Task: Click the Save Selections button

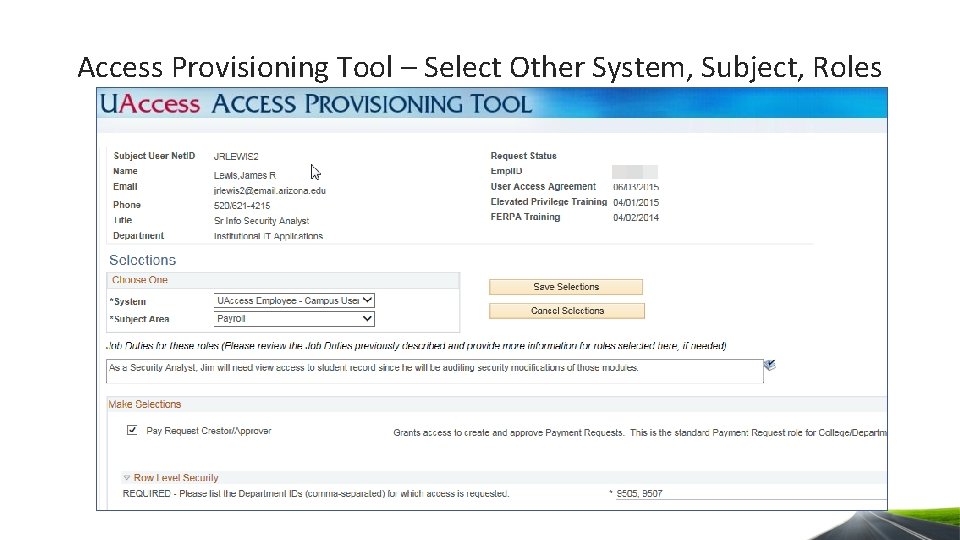Action: tap(566, 287)
